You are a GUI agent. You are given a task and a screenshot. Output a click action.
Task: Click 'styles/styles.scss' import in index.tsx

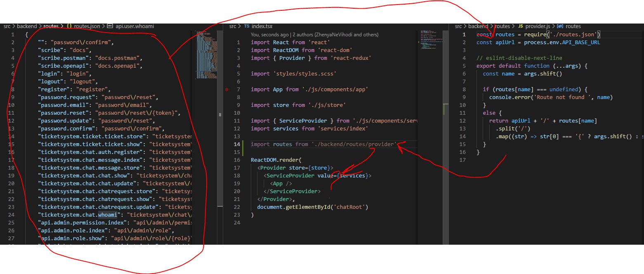pyautogui.click(x=304, y=74)
